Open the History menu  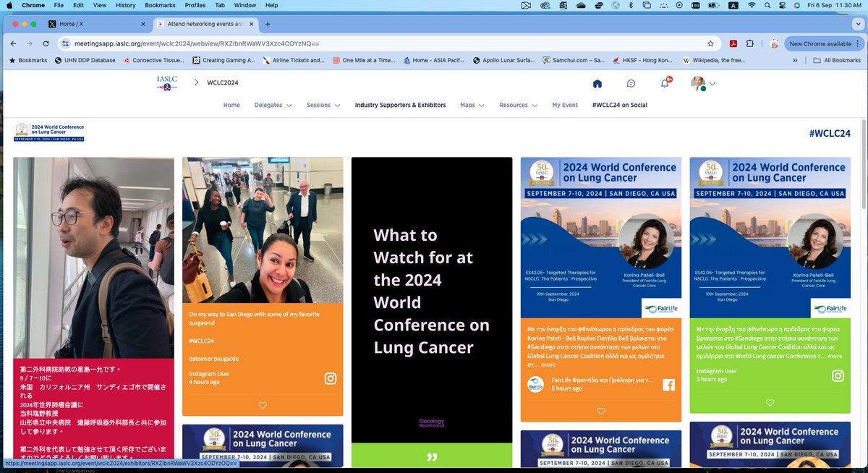[125, 5]
